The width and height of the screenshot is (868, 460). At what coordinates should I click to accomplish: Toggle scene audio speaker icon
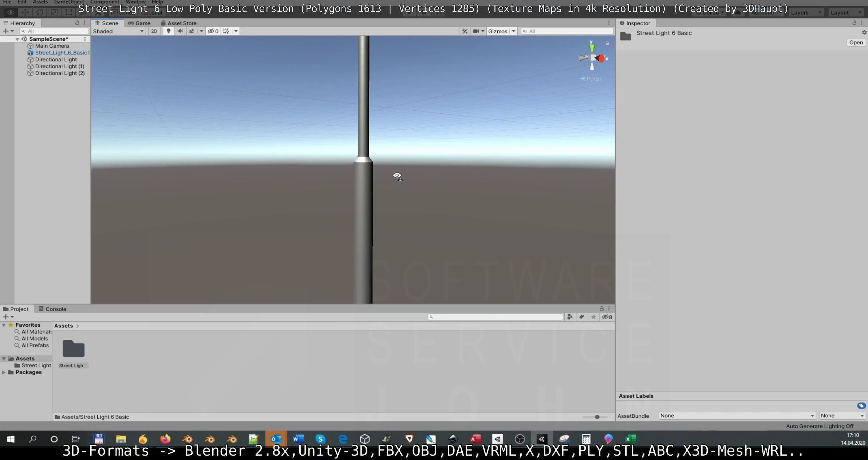[180, 31]
